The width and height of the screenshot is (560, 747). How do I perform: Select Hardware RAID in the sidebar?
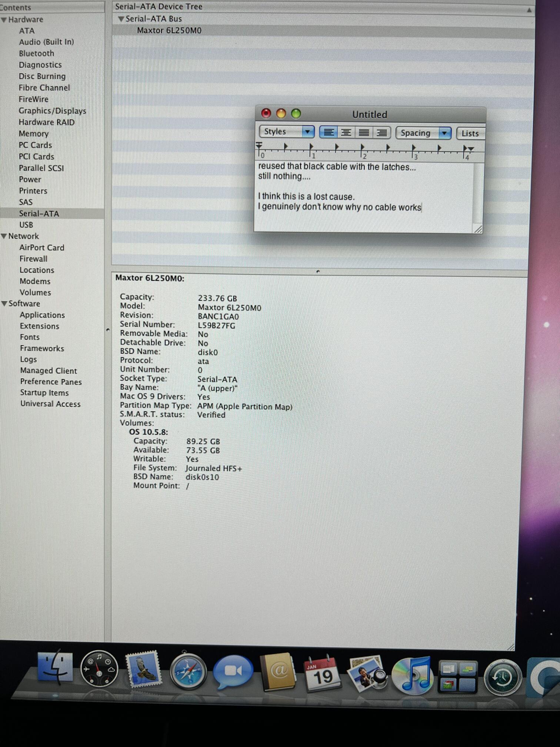[47, 122]
